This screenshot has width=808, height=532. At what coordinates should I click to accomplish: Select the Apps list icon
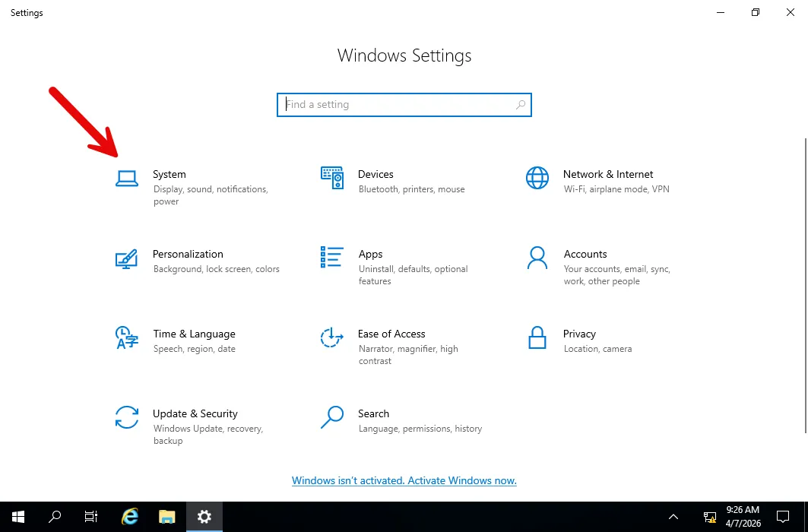pyautogui.click(x=332, y=258)
